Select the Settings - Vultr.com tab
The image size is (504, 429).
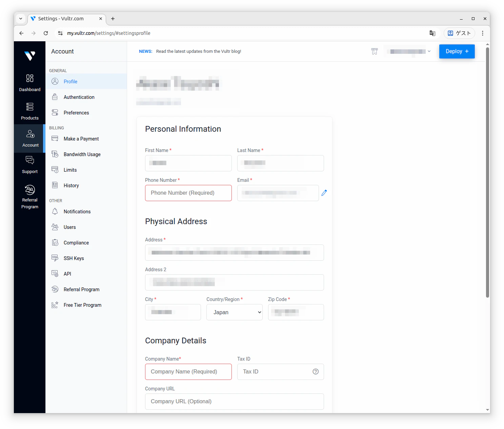coord(67,19)
